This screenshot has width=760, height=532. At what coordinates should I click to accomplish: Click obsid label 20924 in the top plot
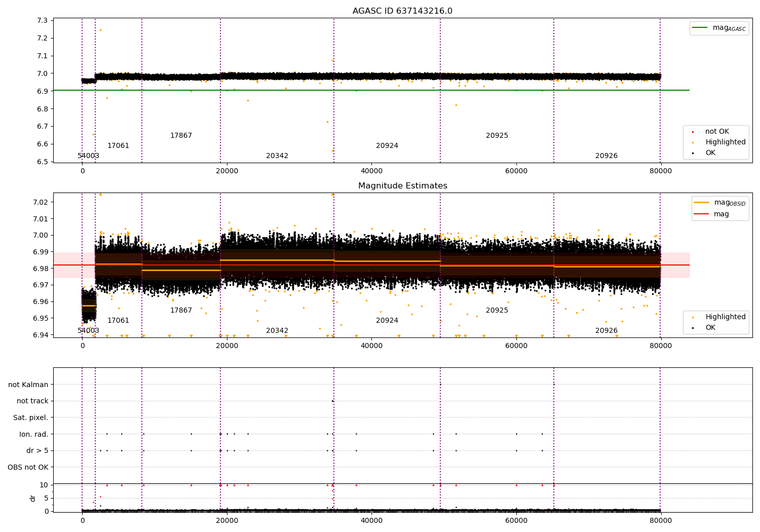(x=387, y=146)
